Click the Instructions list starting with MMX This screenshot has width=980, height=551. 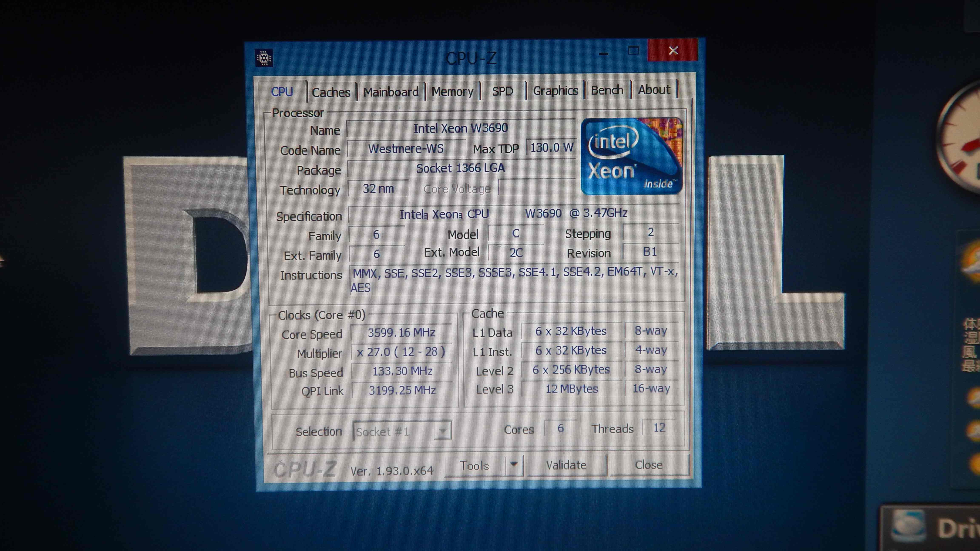[514, 280]
